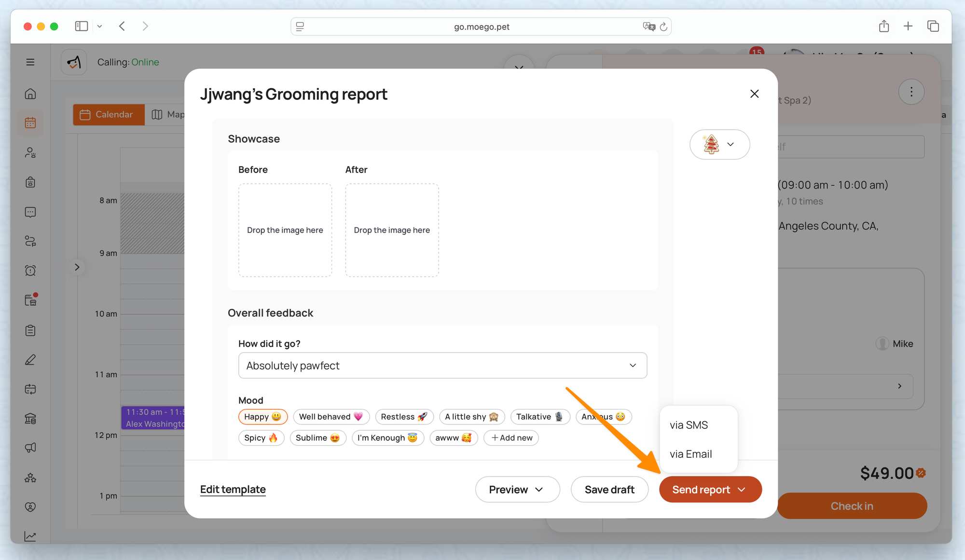Select the Well behaved mood tag
965x560 pixels.
coord(331,417)
